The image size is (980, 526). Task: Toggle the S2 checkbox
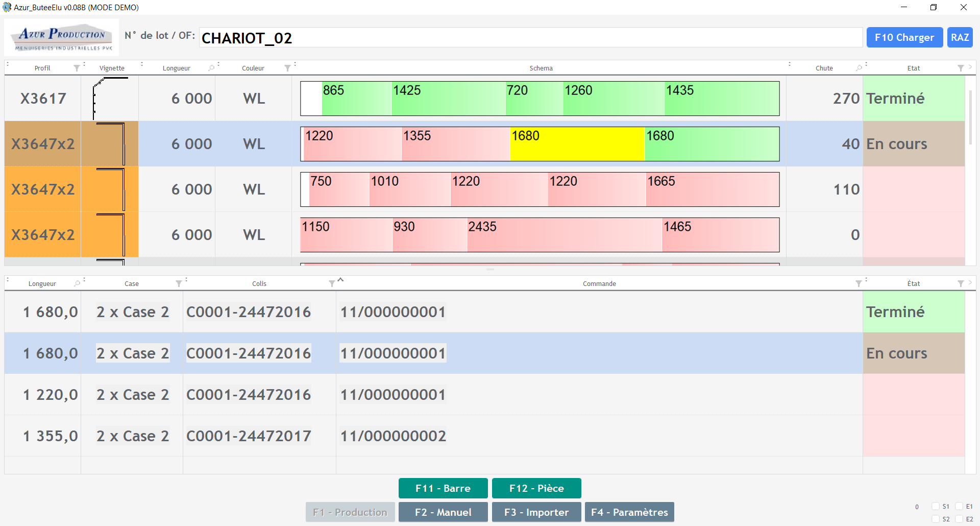[x=936, y=519]
